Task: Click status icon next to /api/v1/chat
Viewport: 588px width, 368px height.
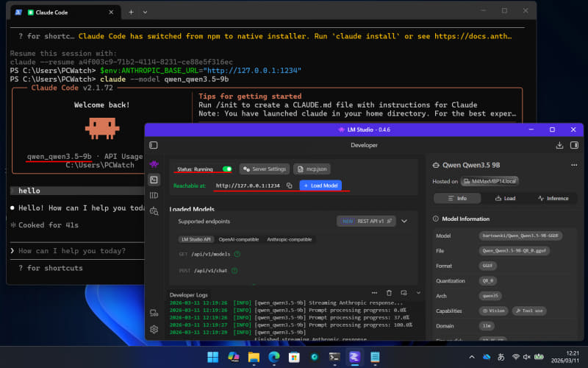Action: coord(234,271)
